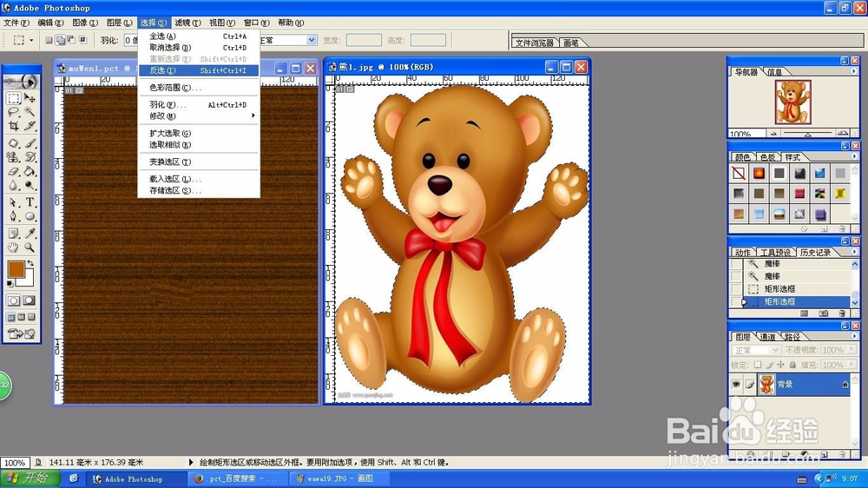The image size is (868, 488).
Task: Click the Jump to ImageReady icon
Action: pyautogui.click(x=22, y=333)
